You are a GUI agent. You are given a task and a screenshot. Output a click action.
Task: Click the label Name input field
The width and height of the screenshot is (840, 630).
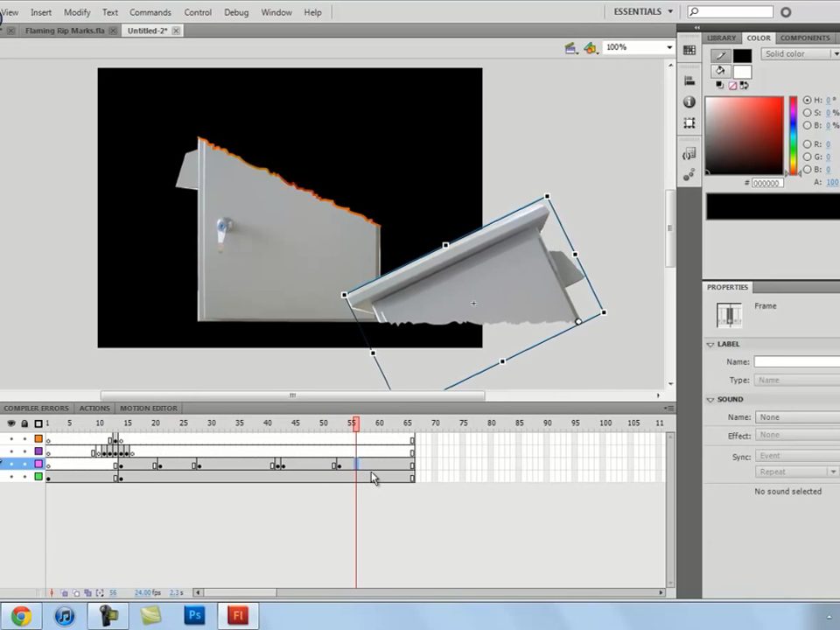coord(797,362)
